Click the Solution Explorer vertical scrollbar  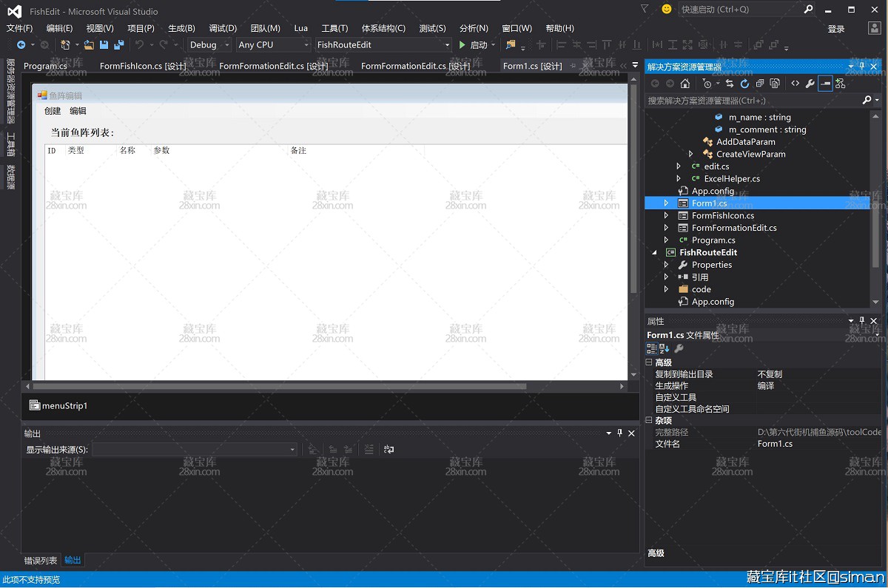coord(876,209)
